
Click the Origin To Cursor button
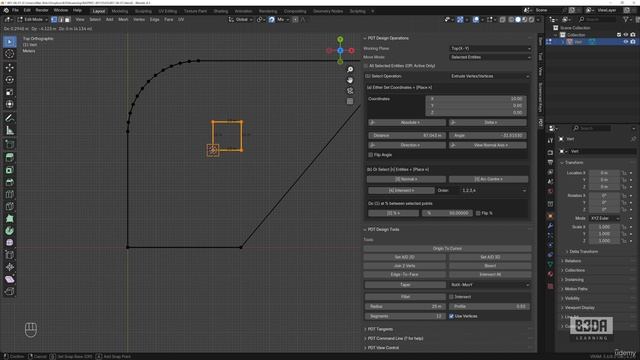click(447, 249)
